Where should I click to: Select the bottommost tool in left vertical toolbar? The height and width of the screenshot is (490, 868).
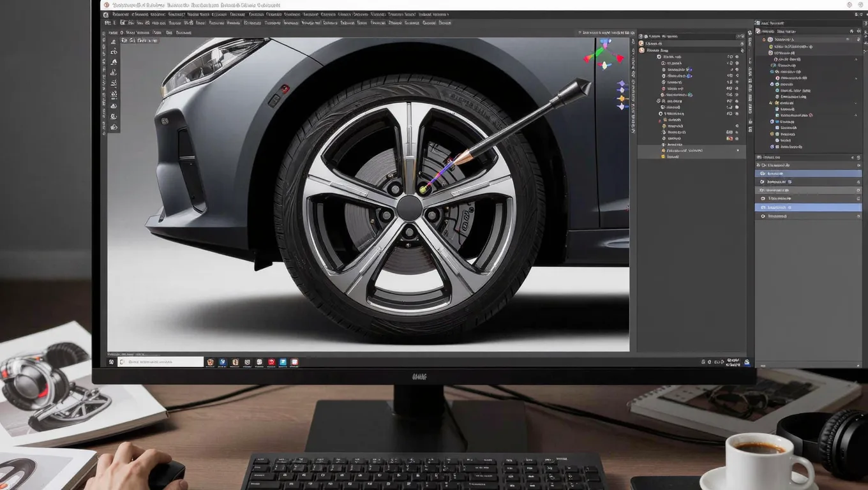point(114,127)
